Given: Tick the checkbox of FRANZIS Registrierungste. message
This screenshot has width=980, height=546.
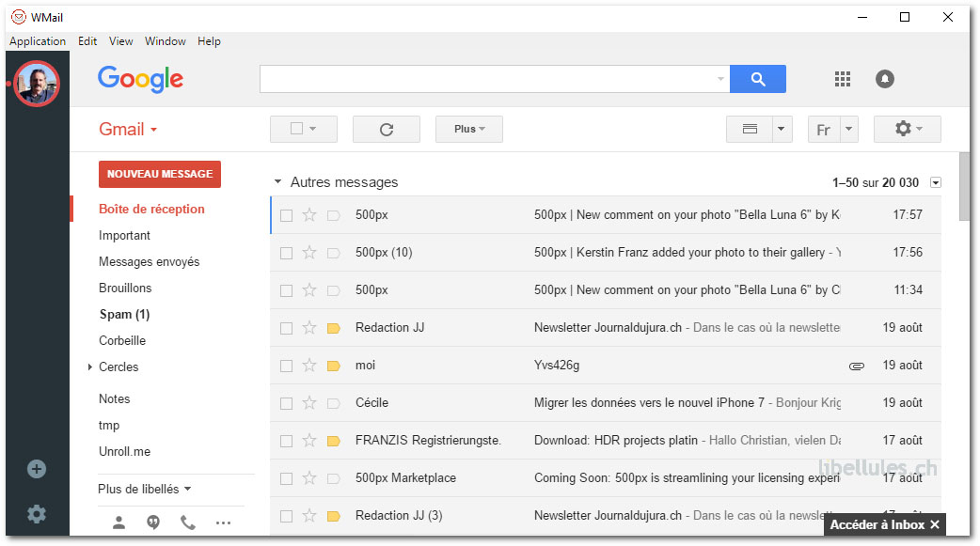Looking at the screenshot, I should tap(286, 441).
